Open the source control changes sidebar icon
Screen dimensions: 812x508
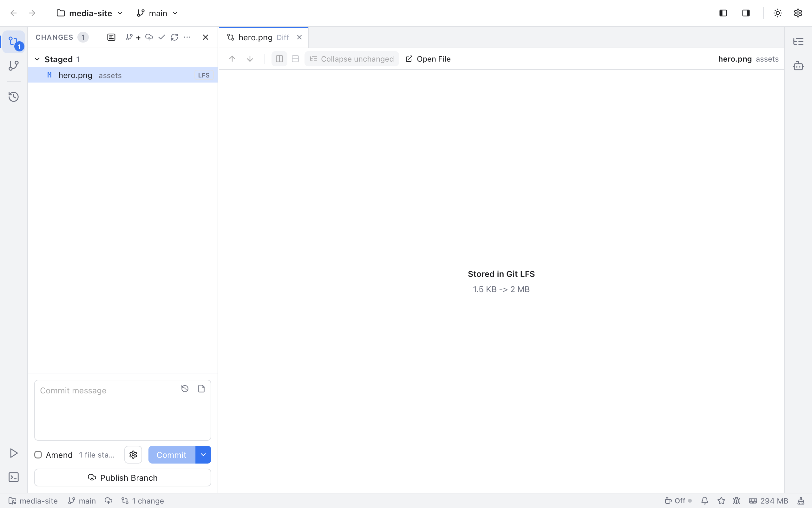point(14,42)
